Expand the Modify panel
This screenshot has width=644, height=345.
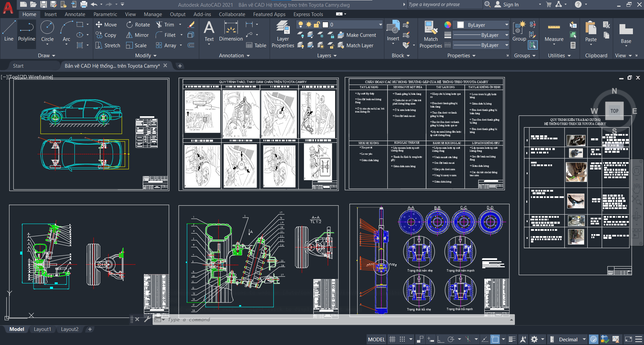[x=146, y=56]
